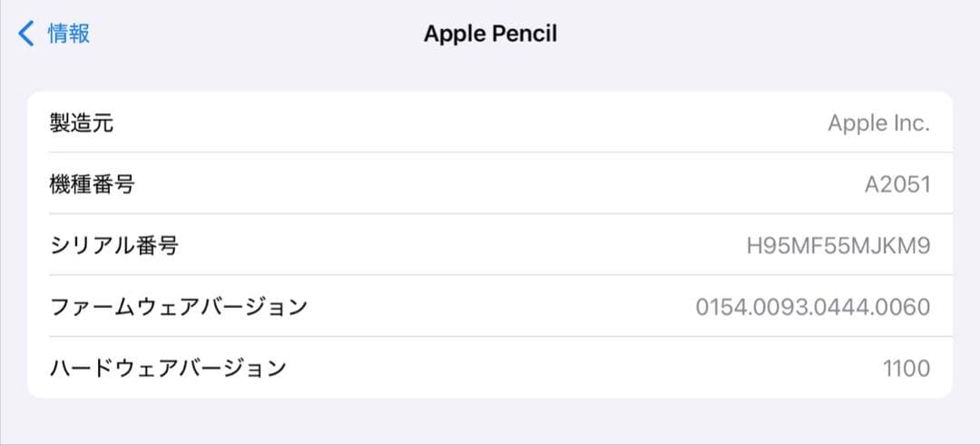This screenshot has width=980, height=445.
Task: Tap the gray background below the info card
Action: tap(490, 421)
